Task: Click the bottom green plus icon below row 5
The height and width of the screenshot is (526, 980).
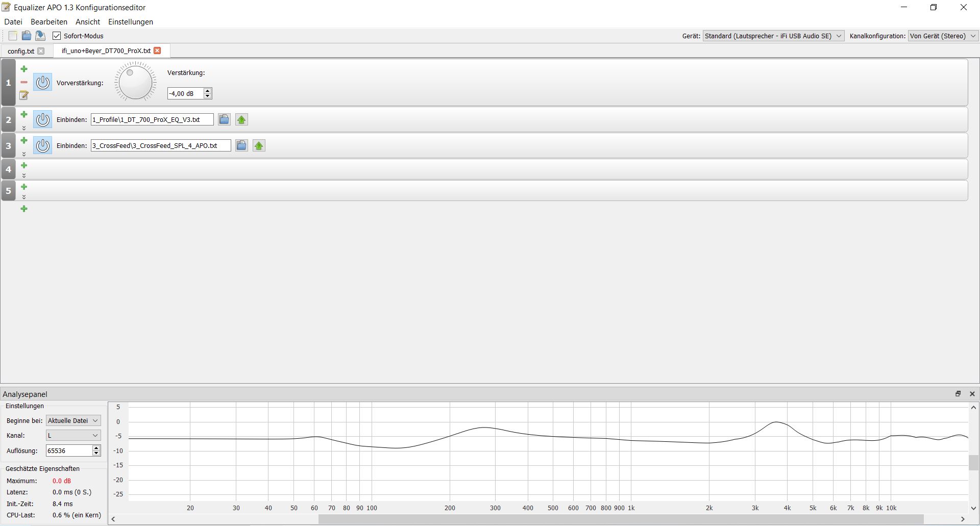Action: coord(24,209)
